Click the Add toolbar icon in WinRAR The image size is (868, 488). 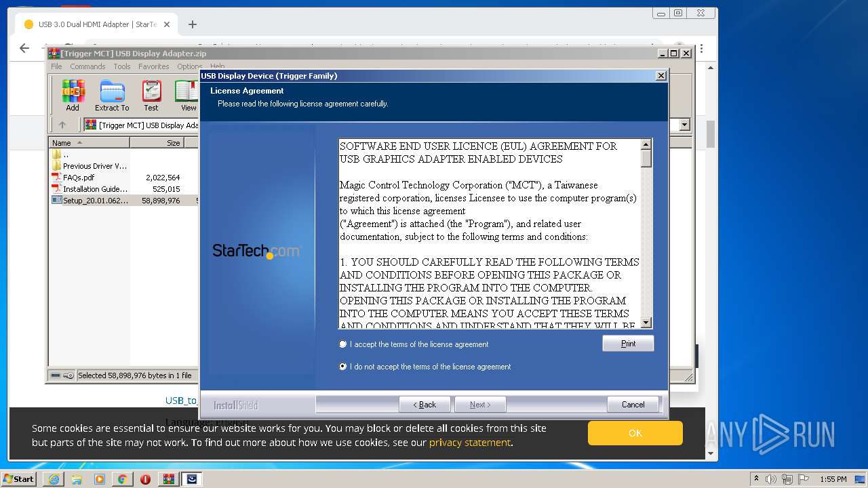(73, 96)
